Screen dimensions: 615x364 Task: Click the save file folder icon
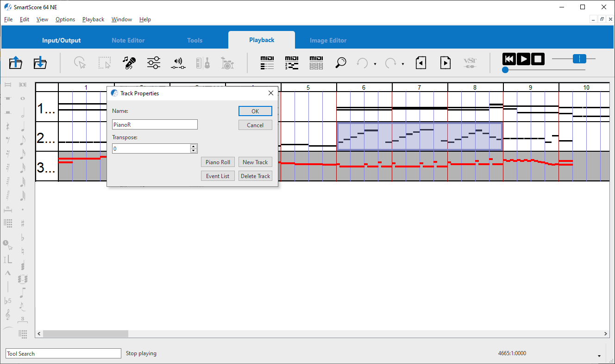click(40, 62)
